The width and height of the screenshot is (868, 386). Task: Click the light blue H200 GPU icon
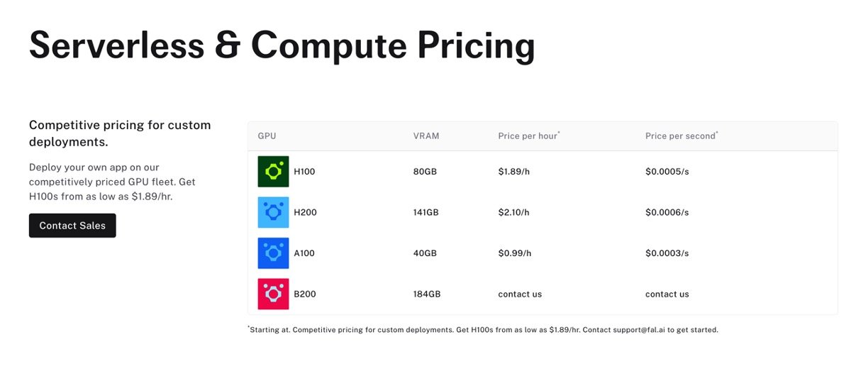273,212
